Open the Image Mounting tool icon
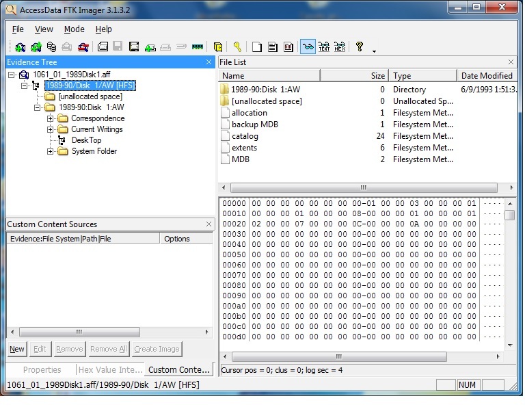Viewport: 525px width, 420px height. tap(51, 47)
